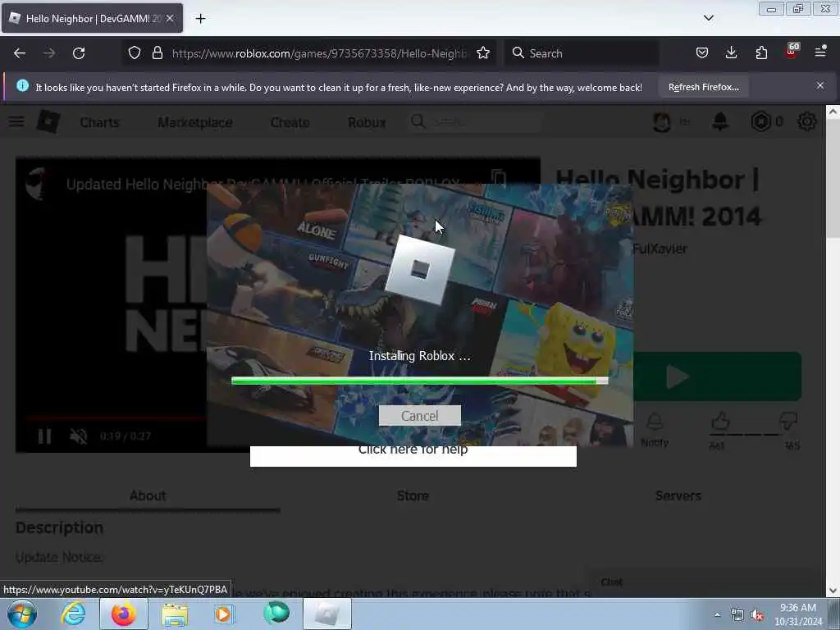Screen dimensions: 840x630
Task: Open Windows Explorer folder from taskbar
Action: pos(175,614)
